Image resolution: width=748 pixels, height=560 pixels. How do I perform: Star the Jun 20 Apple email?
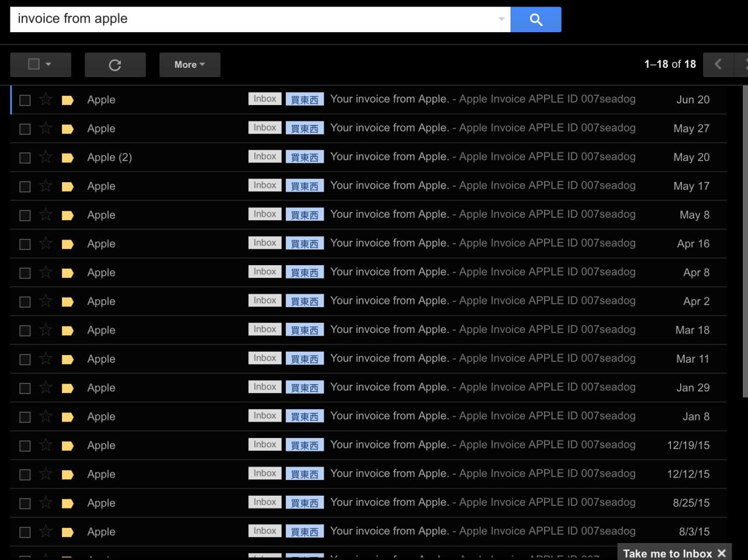46,100
